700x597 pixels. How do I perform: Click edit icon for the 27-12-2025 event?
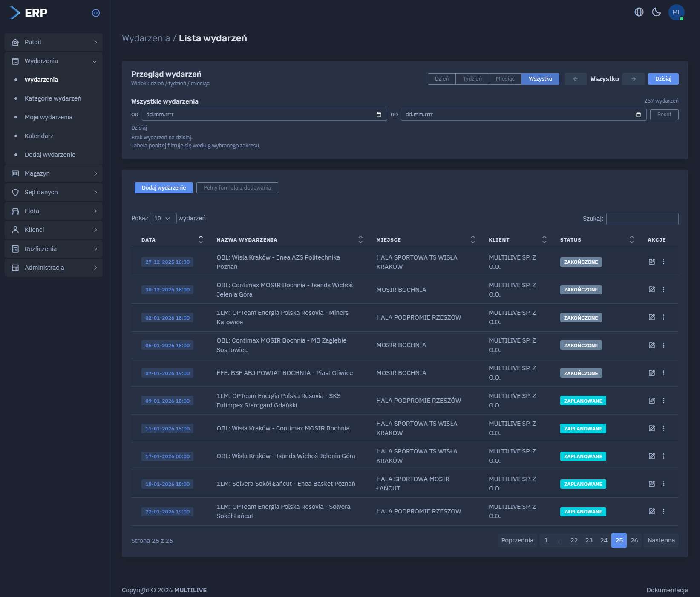[x=651, y=262]
